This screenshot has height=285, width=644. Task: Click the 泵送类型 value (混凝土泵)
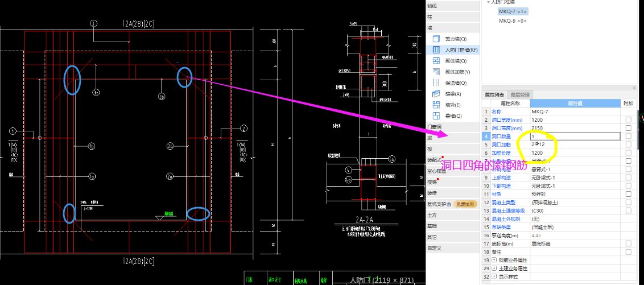click(x=575, y=227)
